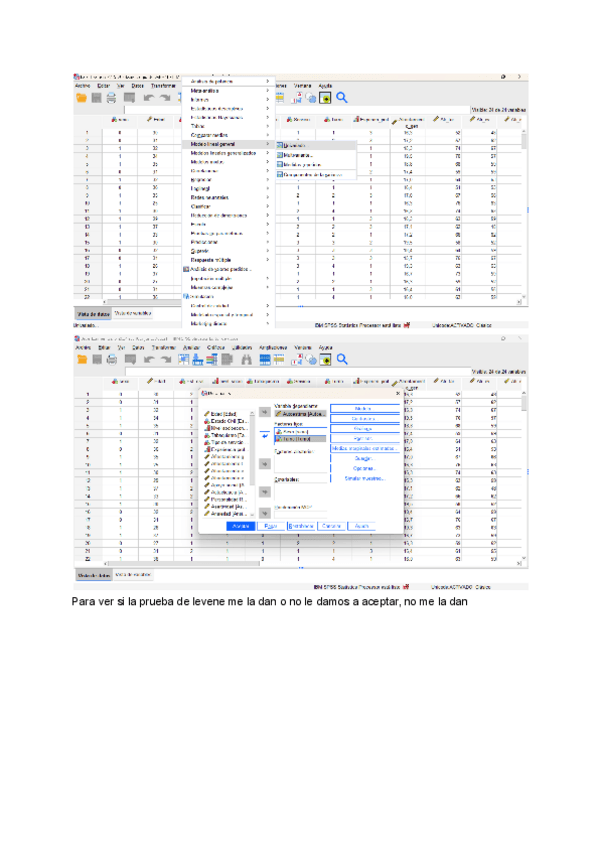Click magnifier Search icon in window with open menu

pyautogui.click(x=342, y=98)
